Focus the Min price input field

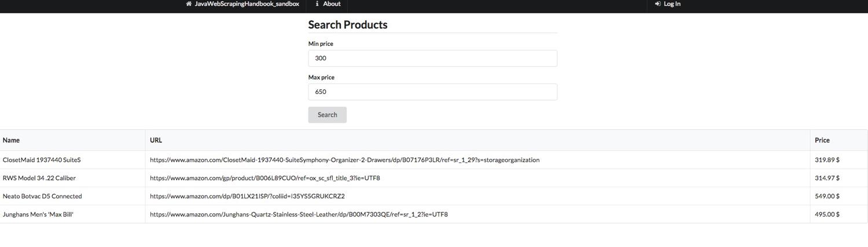pos(433,58)
